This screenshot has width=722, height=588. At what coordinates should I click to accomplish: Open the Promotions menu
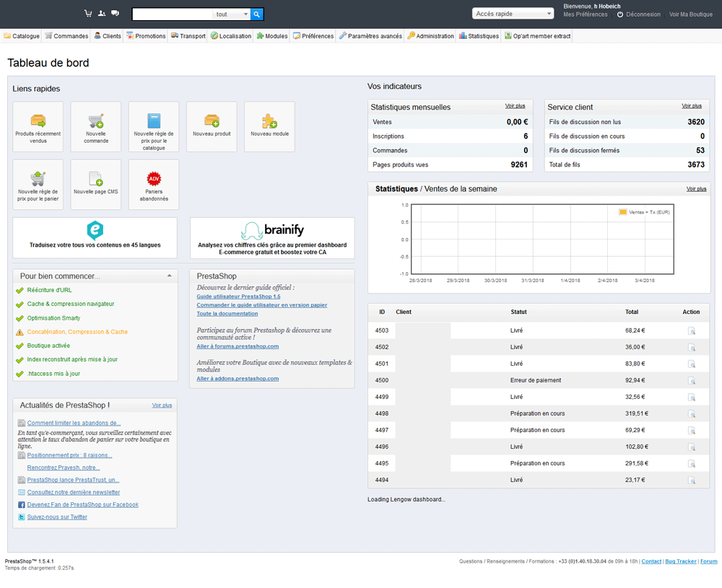click(146, 36)
